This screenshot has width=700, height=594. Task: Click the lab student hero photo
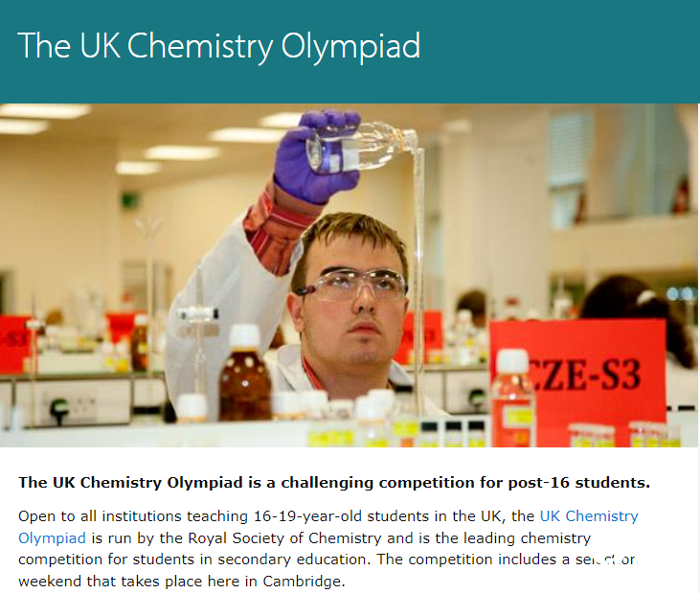350,275
